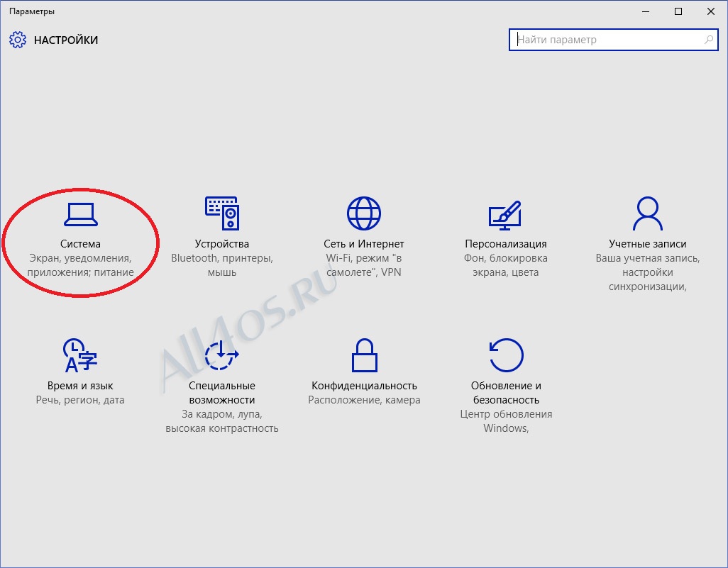Click the Параметры window title
The width and height of the screenshot is (728, 568).
[x=32, y=11]
